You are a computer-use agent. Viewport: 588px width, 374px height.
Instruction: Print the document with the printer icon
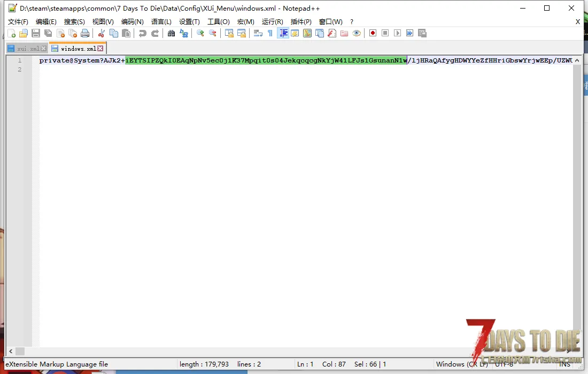85,33
